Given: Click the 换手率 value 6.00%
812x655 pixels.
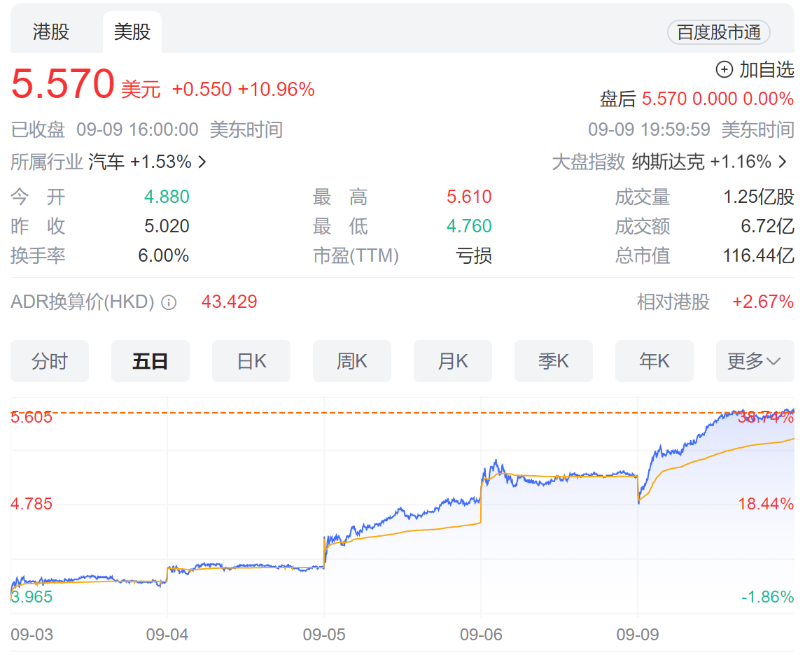Looking at the screenshot, I should click(x=164, y=256).
